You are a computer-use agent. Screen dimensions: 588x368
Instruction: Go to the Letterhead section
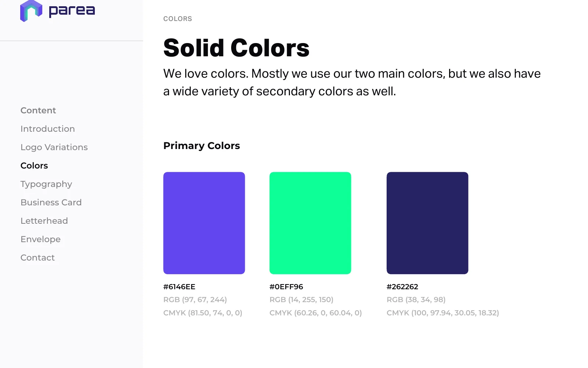(x=44, y=221)
